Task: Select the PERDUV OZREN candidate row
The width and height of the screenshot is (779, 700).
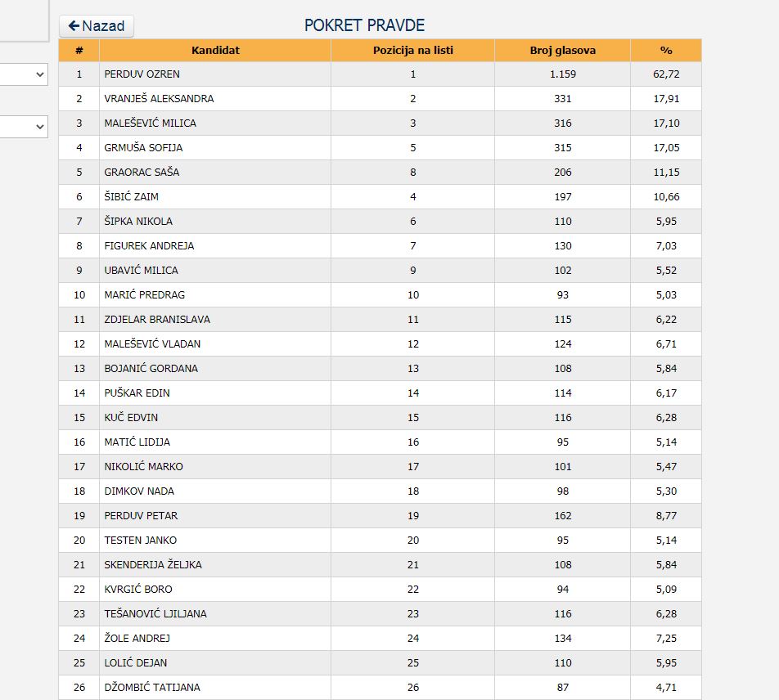Action: click(142, 74)
